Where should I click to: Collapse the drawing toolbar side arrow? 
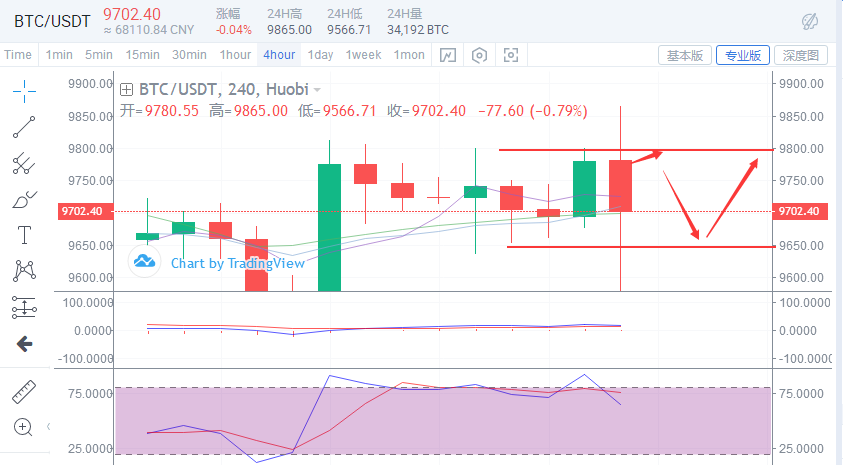point(24,343)
